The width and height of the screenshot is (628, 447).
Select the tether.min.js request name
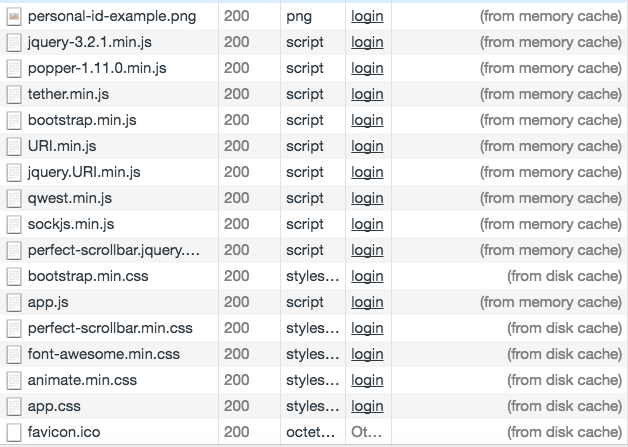pyautogui.click(x=68, y=95)
